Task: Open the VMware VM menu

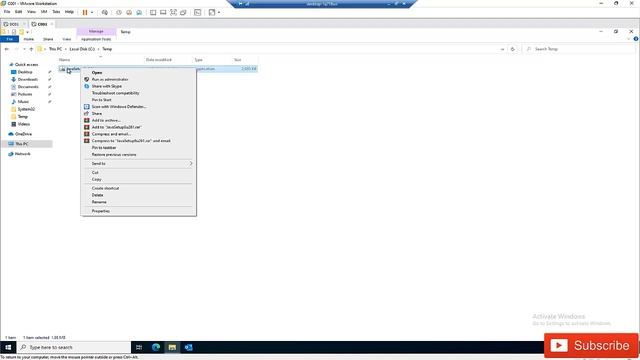Action: tap(44, 12)
